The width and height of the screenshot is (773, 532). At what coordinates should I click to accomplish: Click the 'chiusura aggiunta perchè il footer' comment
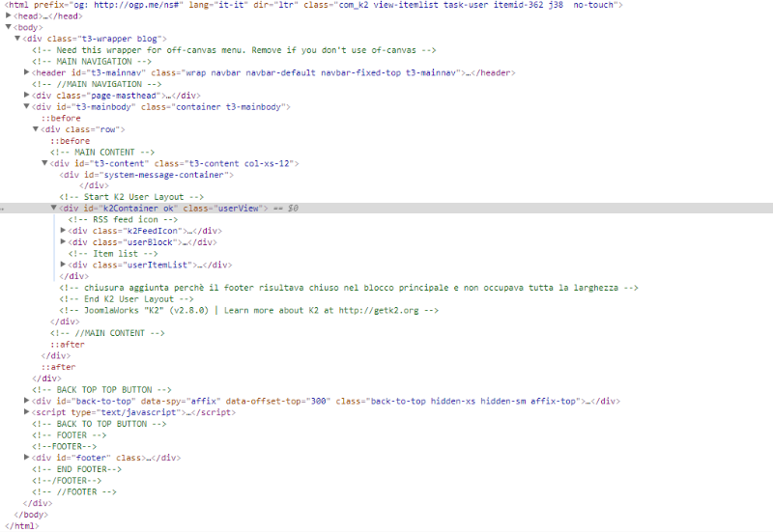point(349,288)
